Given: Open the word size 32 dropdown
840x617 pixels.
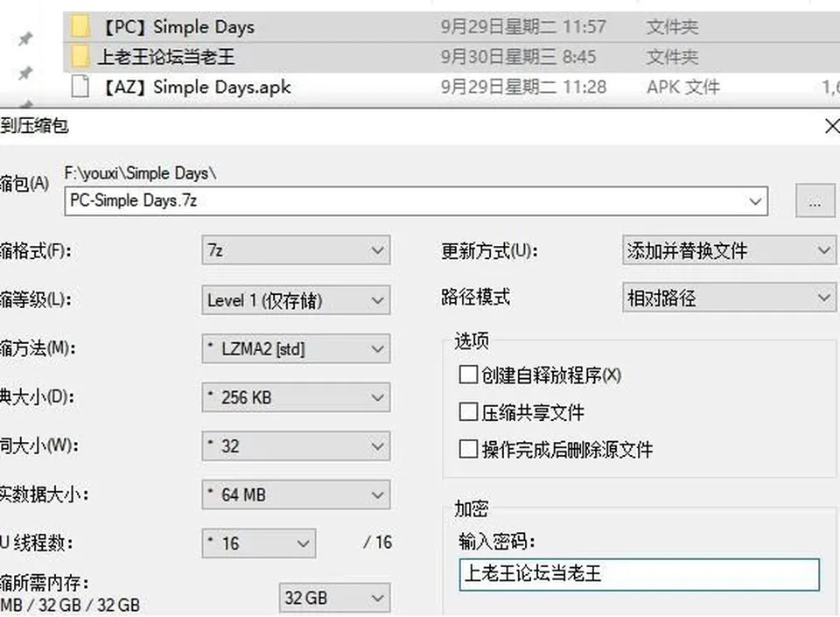Looking at the screenshot, I should [296, 446].
